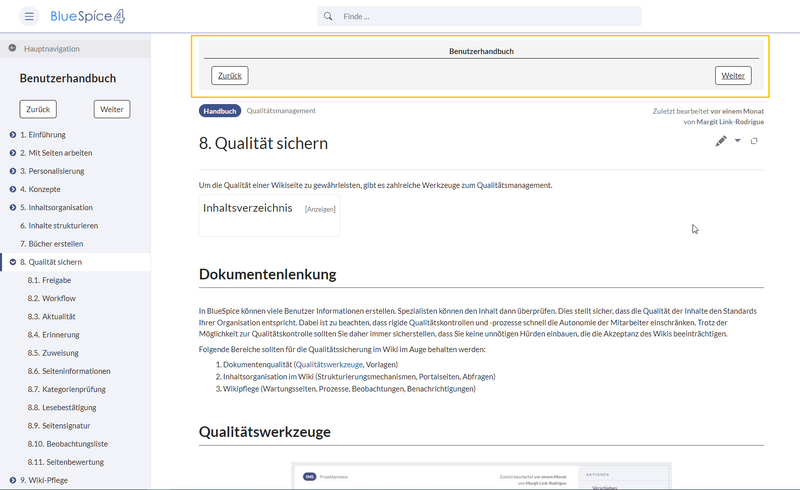Select 8. Qualität sichern in tree
Viewport: 800px width, 490px height.
coord(51,262)
